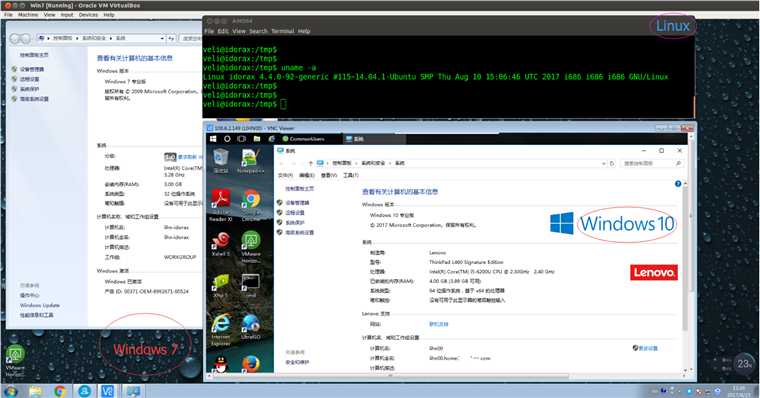Open Adobe Reader XI desktop shortcut
The width and height of the screenshot is (760, 398).
(221, 205)
